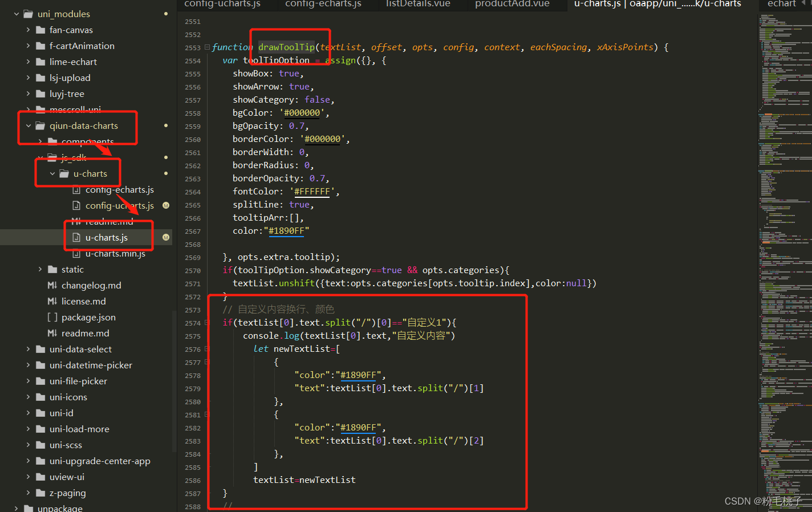812x512 pixels.
Task: Switch to the productAdd.vue tab
Action: (x=512, y=5)
